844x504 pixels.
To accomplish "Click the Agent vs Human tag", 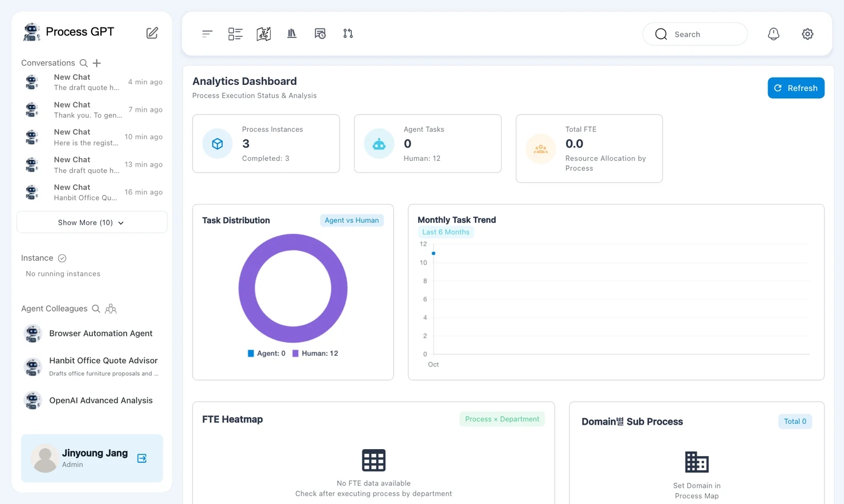I will [352, 220].
